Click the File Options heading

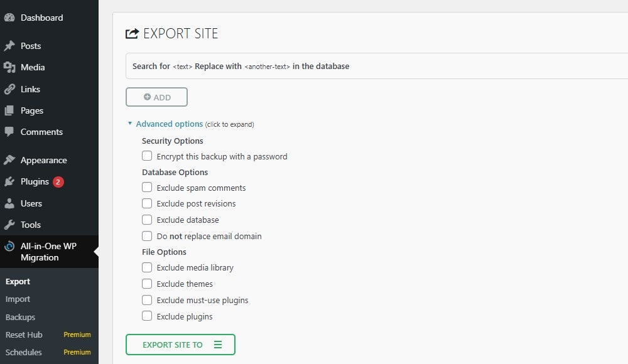[164, 252]
